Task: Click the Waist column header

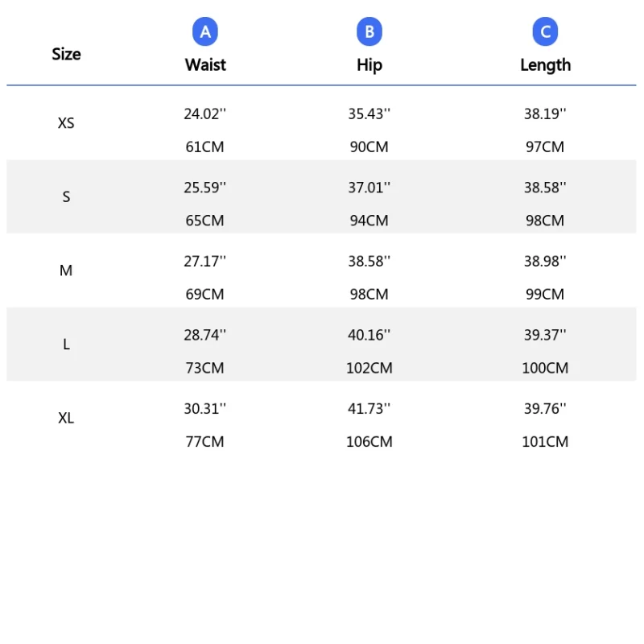Action: click(205, 65)
